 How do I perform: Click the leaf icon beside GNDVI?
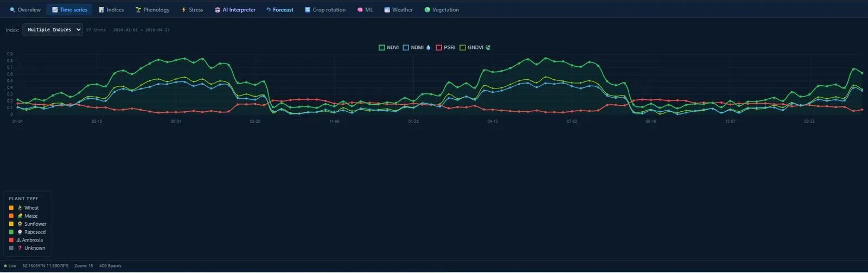click(x=488, y=48)
